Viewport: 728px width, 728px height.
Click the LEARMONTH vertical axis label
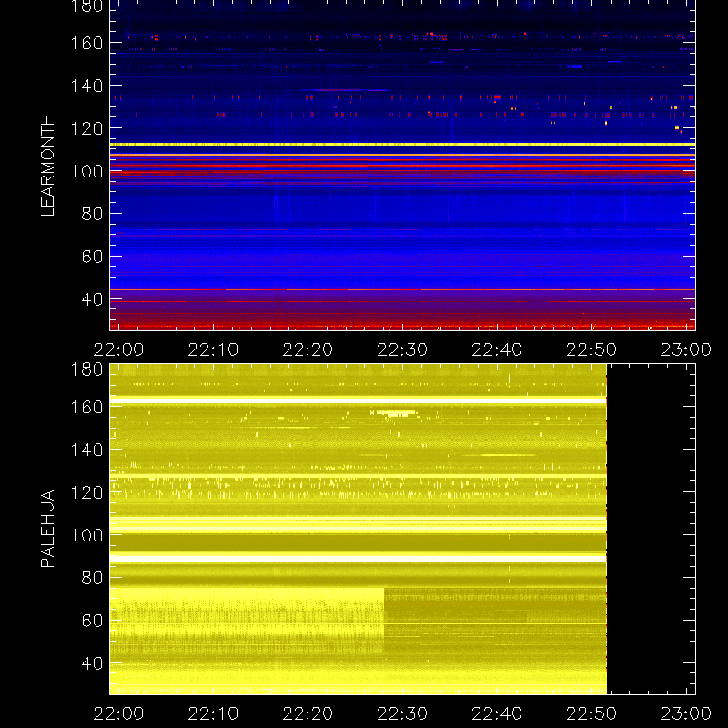pos(47,166)
